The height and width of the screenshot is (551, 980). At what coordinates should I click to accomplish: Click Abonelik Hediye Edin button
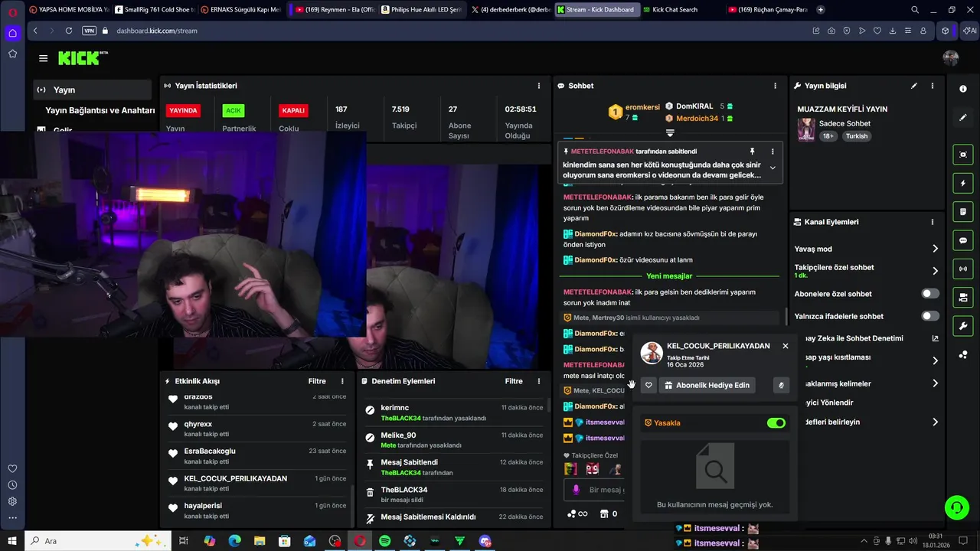706,385
